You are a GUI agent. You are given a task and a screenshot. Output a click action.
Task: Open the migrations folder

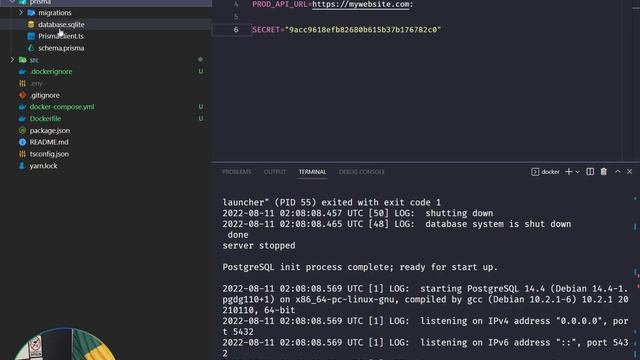pos(55,13)
